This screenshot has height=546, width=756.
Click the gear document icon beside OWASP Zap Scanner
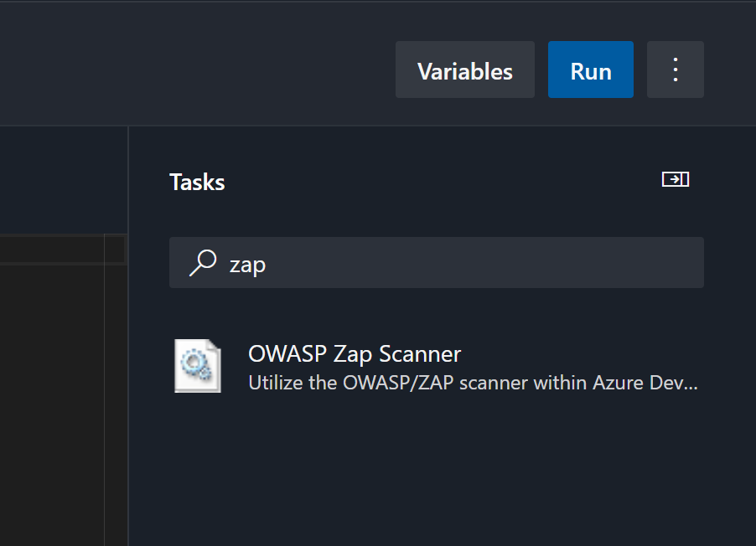198,366
